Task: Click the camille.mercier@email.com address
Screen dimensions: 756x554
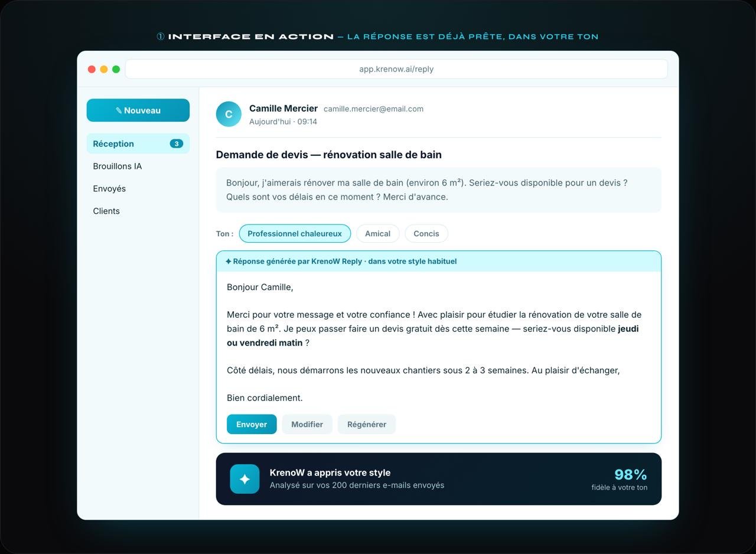Action: 373,109
